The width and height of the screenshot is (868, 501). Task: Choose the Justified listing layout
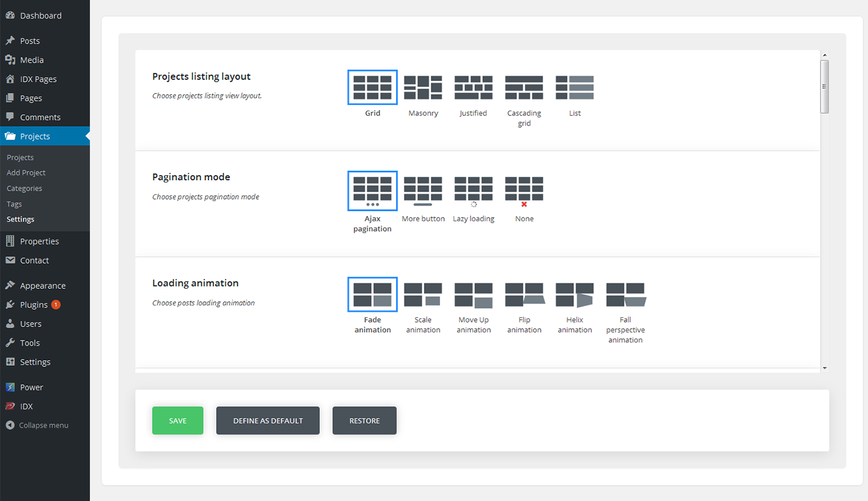click(473, 87)
